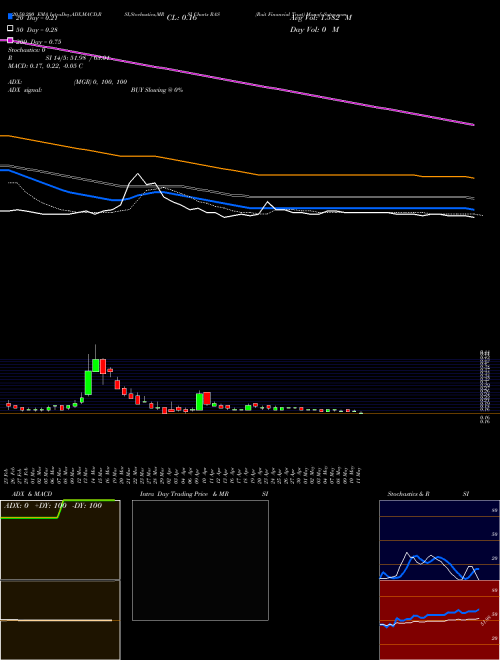Click the tallest green candlestick in March
This screenshot has height=660, width=500.
88,383
